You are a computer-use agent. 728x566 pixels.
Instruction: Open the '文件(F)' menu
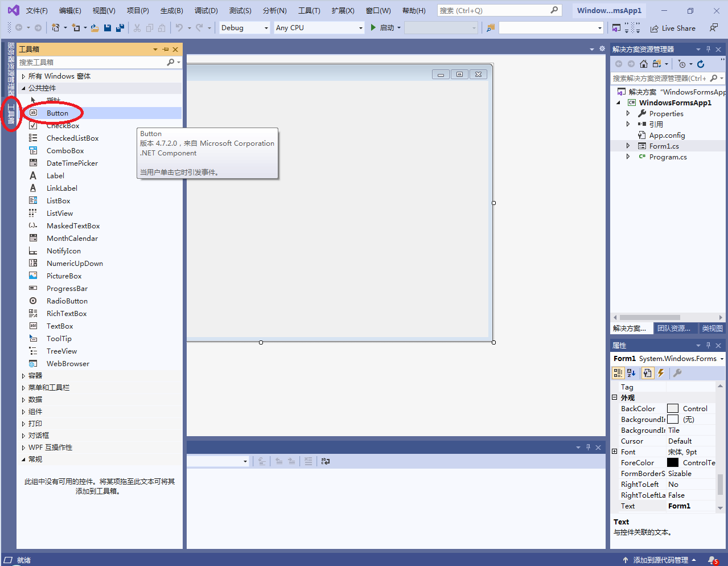click(37, 11)
